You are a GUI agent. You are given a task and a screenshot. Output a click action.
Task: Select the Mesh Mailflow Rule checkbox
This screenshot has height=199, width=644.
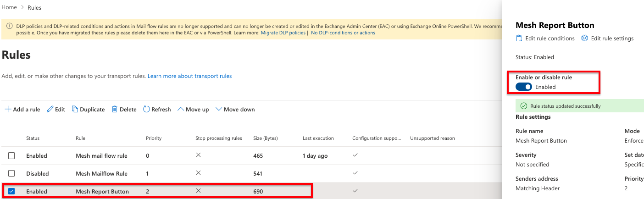click(11, 173)
